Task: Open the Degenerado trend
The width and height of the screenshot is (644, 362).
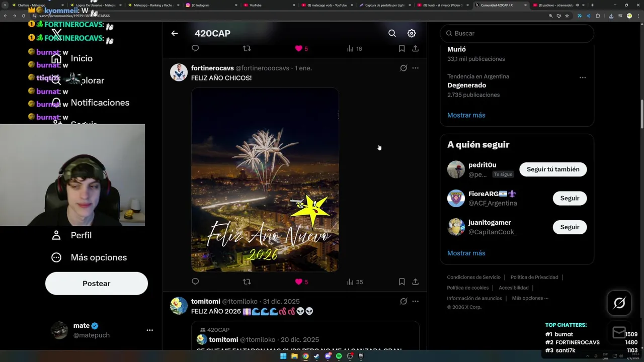Action: (466, 85)
